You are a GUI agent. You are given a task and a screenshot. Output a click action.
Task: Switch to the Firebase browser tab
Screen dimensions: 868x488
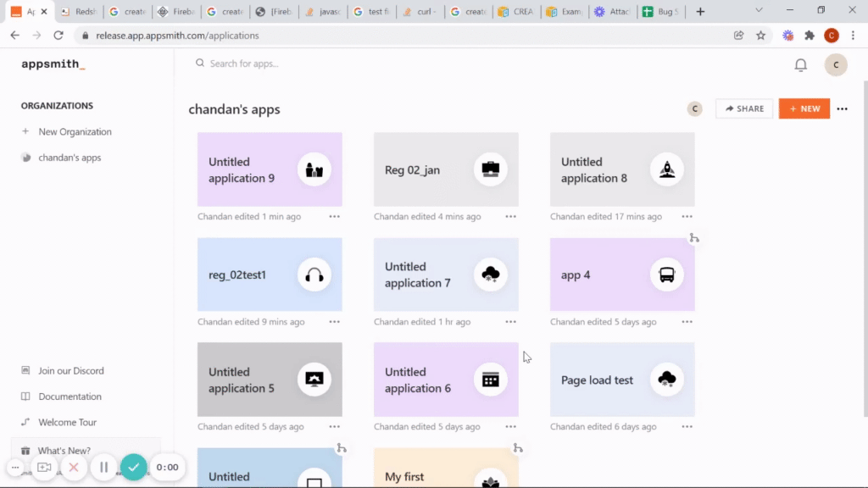[x=176, y=11]
